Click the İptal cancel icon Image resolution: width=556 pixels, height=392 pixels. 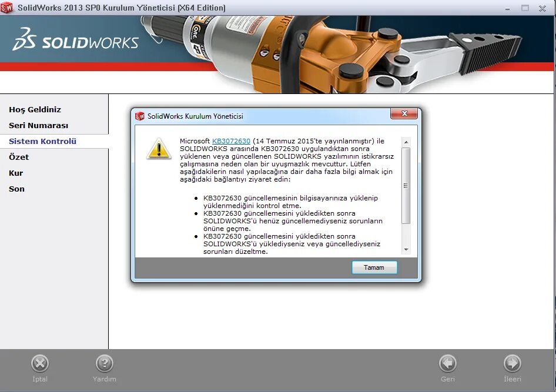40,363
